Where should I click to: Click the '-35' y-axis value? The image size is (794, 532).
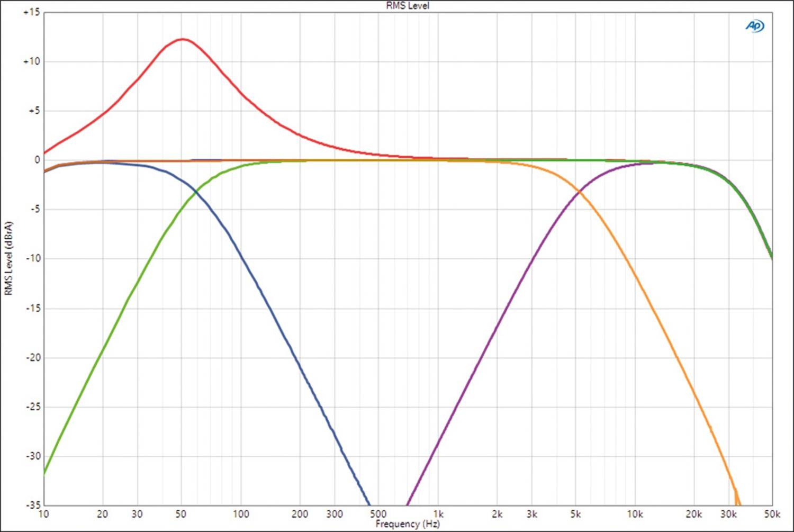click(x=33, y=505)
